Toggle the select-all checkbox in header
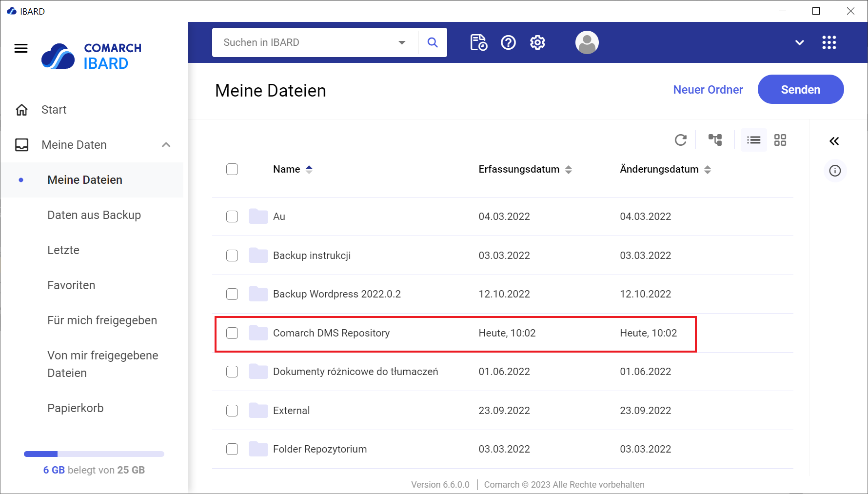 [232, 169]
